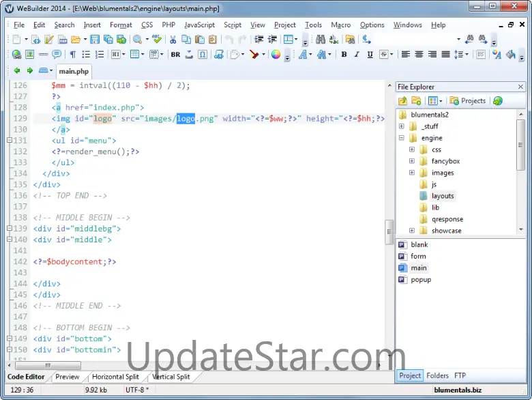
Task: Expand the css folder
Action: [x=411, y=149]
